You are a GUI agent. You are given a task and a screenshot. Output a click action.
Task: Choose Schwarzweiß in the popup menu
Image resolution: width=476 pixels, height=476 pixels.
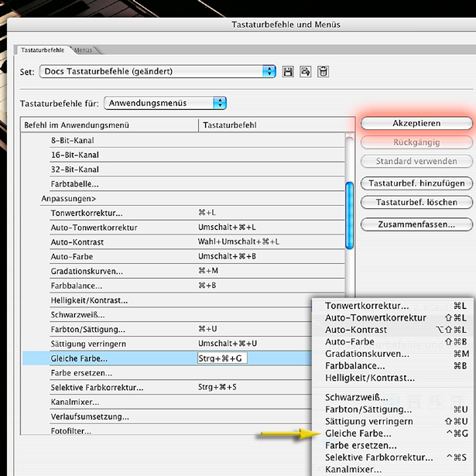pos(356,397)
